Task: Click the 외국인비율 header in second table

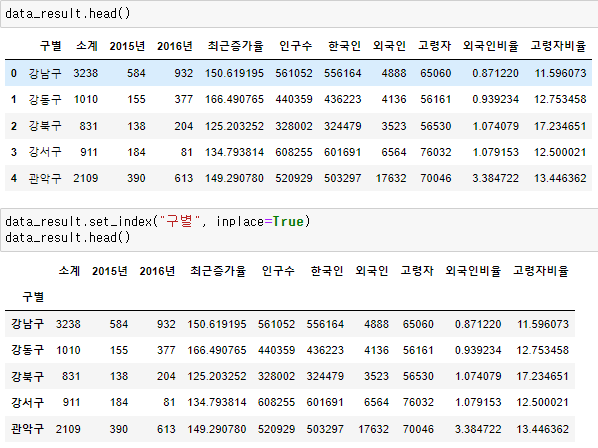Action: point(473,271)
